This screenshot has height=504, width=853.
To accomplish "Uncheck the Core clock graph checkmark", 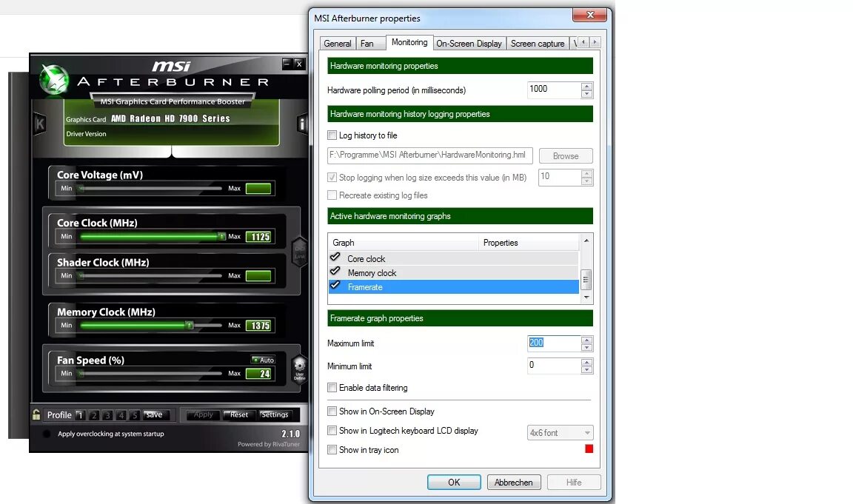I will (335, 258).
